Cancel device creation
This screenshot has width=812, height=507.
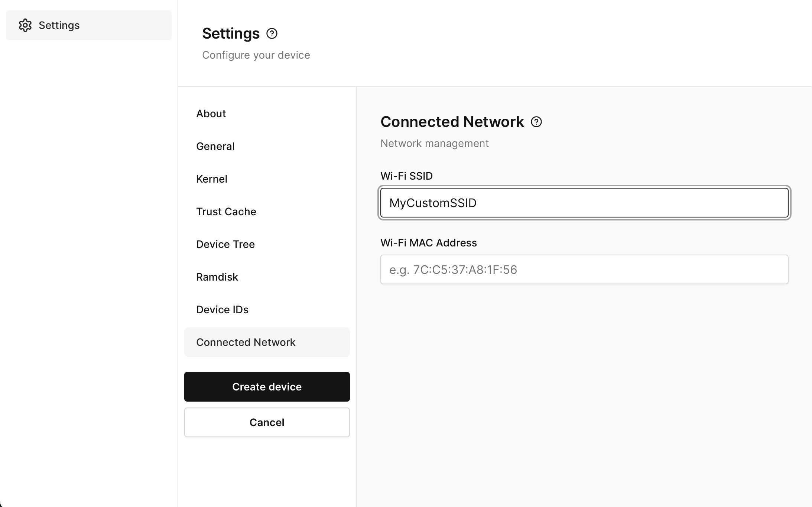click(x=267, y=422)
